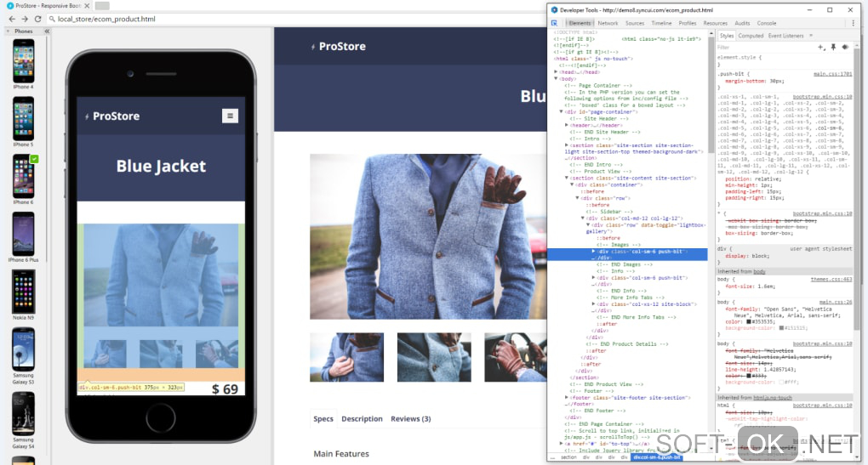Image resolution: width=868 pixels, height=465 pixels.
Task: Add a new style rule with plus icon
Action: click(821, 48)
